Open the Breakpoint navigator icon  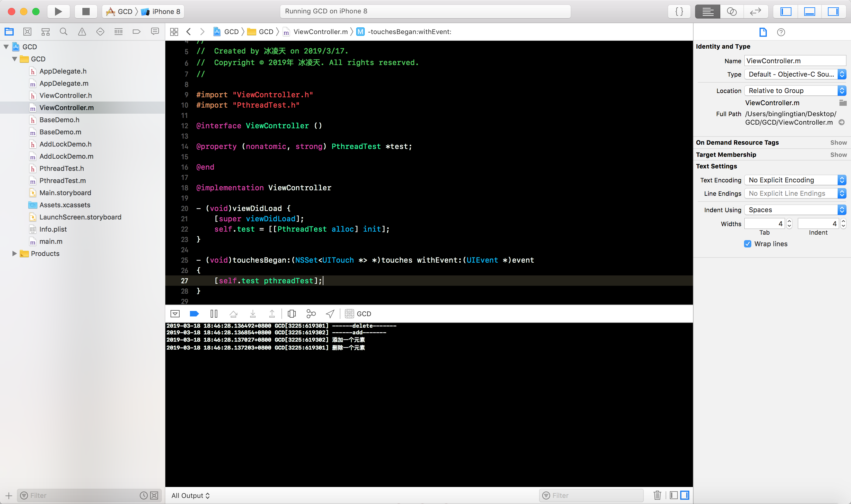point(136,32)
